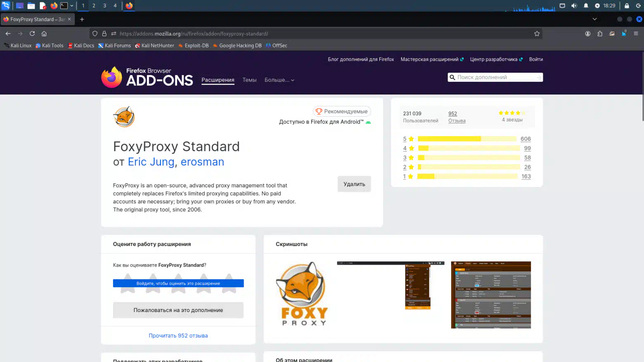The width and height of the screenshot is (644, 362).
Task: Launch Firefox from the panel launcher
Action: (54, 5)
